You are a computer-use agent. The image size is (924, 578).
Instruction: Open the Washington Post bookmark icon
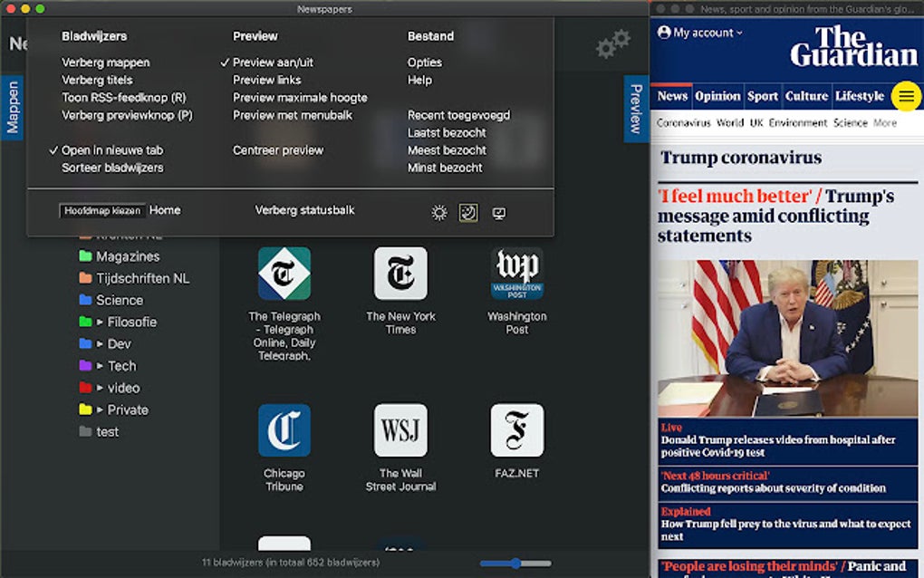(516, 274)
